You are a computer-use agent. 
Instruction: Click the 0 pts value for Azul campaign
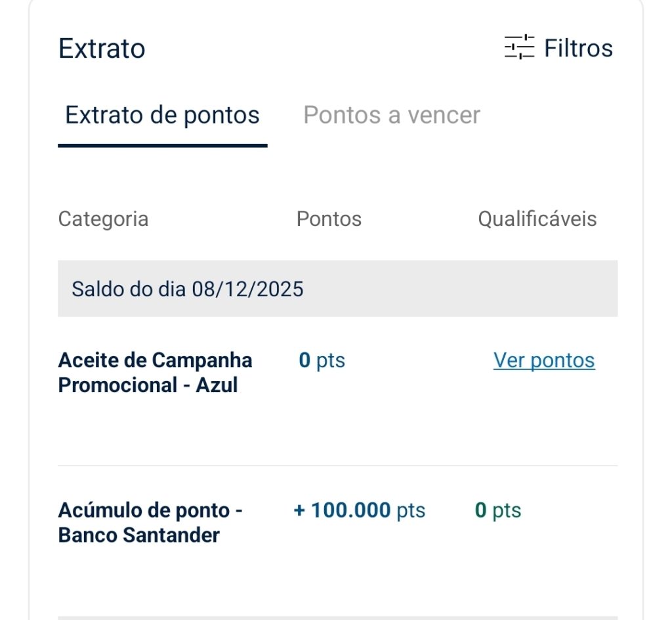[x=322, y=360]
